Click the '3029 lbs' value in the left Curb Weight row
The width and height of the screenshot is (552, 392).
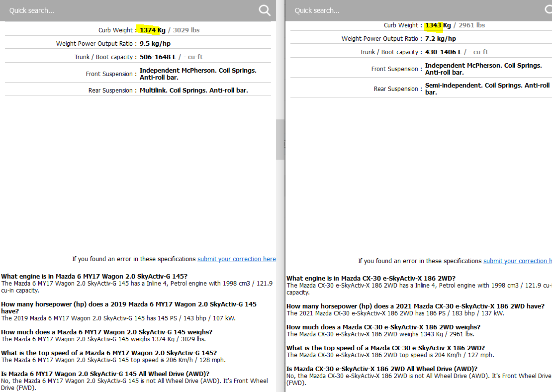pyautogui.click(x=186, y=30)
